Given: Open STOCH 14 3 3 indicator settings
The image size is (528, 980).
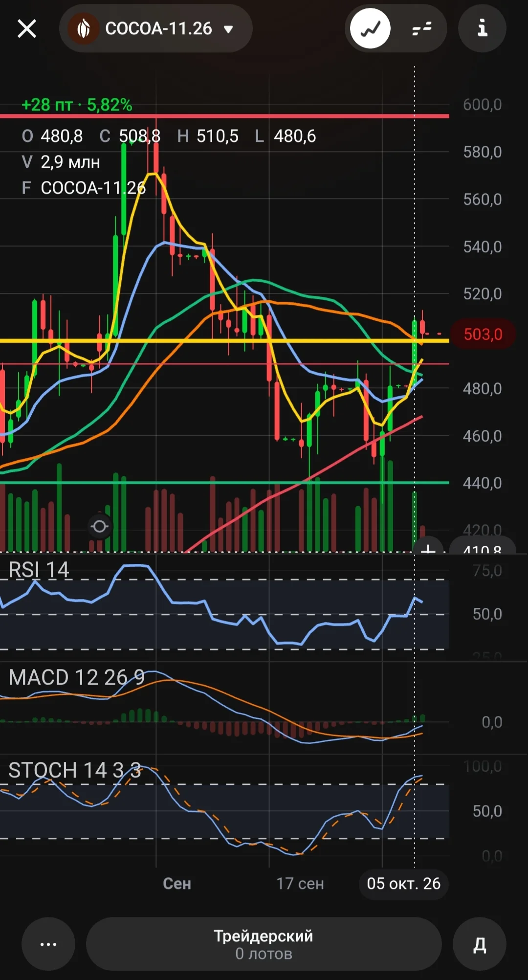Looking at the screenshot, I should pyautogui.click(x=75, y=770).
